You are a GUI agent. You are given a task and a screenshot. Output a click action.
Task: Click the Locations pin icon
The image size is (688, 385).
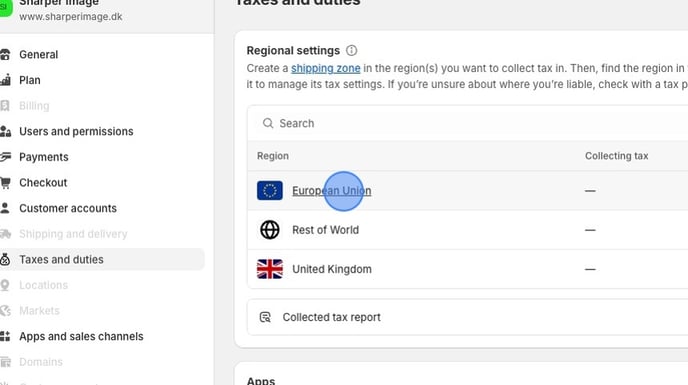click(x=5, y=285)
